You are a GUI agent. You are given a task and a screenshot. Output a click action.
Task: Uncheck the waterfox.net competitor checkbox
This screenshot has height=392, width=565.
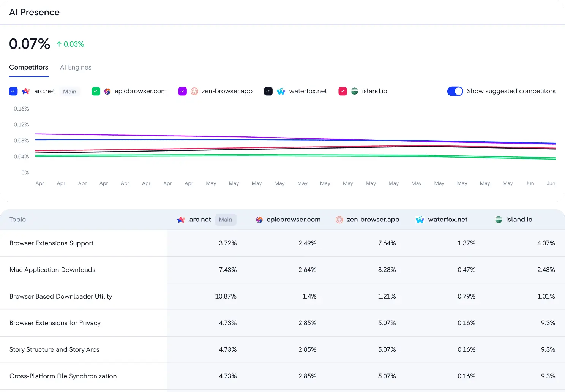268,91
